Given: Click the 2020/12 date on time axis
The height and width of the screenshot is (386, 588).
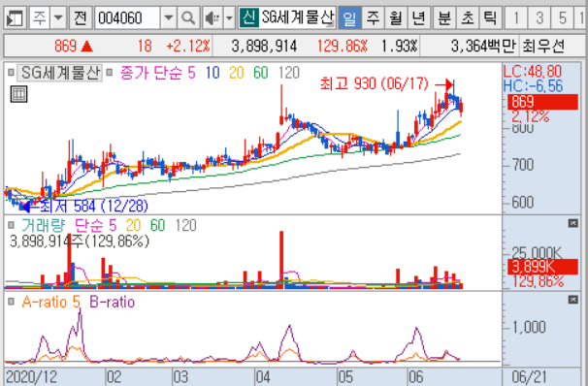Looking at the screenshot, I should tap(31, 377).
